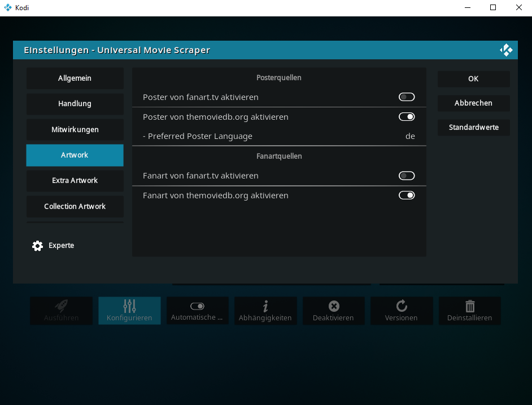Enable Poster von fanart.tv toggle

[407, 97]
